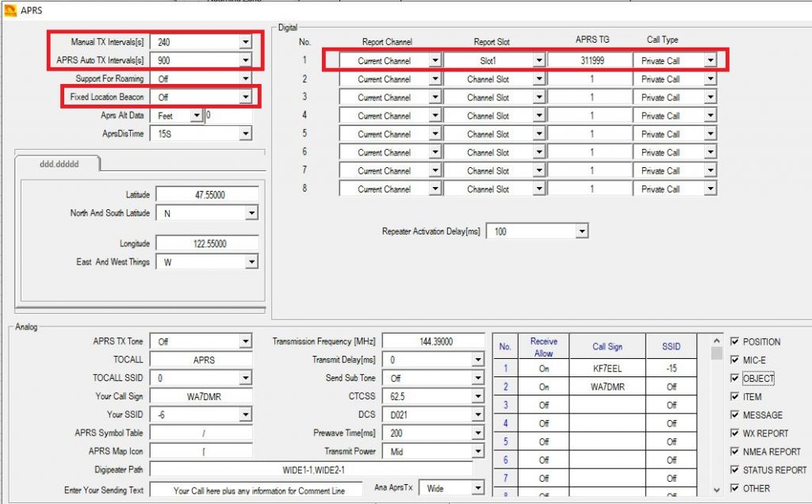Click the Longitude input field

pyautogui.click(x=207, y=243)
